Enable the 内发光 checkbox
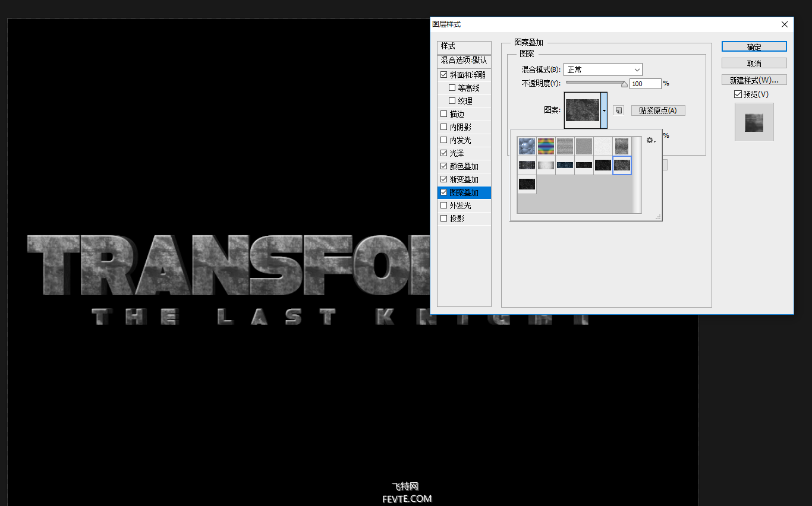 pyautogui.click(x=444, y=140)
